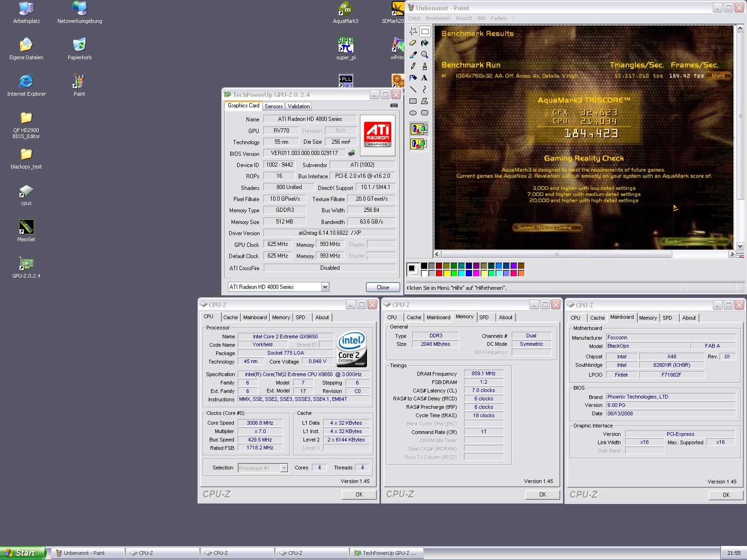Screen dimensions: 747x560
Task: Click the scroll-down arrow in Paint canvas
Action: click(x=740, y=246)
